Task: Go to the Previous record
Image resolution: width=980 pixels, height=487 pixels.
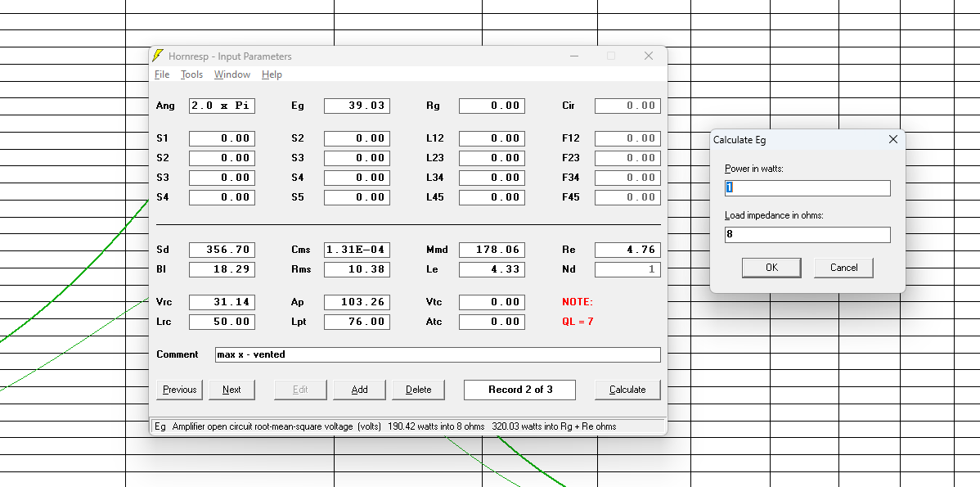Action: coord(179,390)
